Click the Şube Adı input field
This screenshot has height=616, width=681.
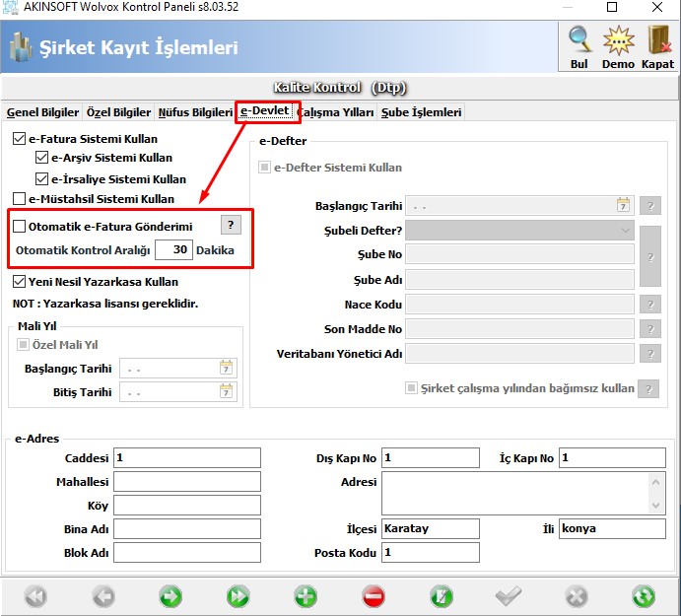tap(520, 279)
